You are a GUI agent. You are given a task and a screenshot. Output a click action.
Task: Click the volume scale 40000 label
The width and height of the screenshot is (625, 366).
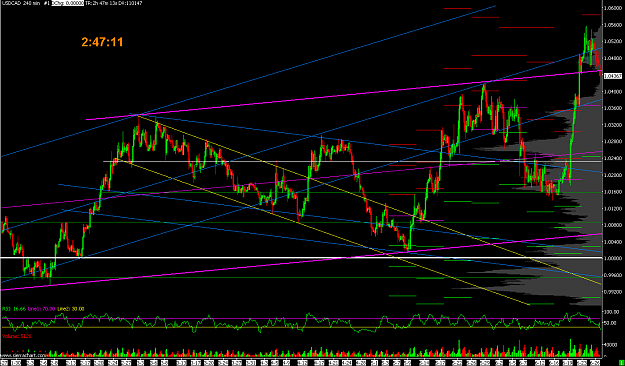pos(610,344)
